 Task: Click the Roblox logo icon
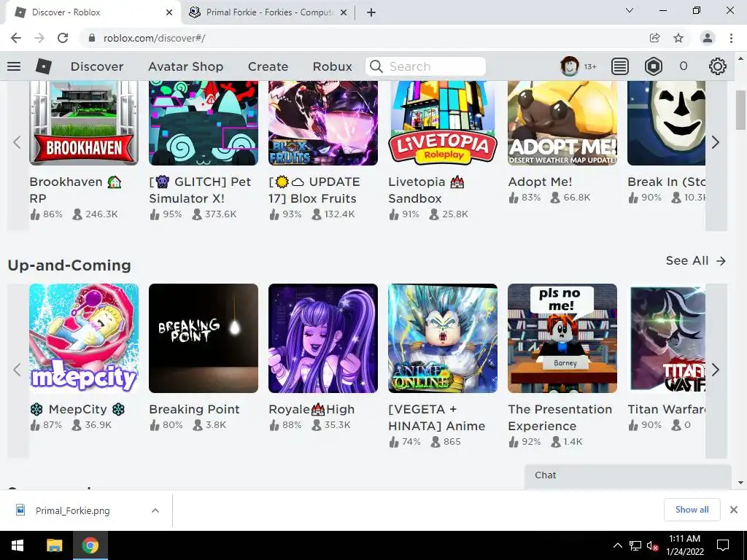coord(43,66)
